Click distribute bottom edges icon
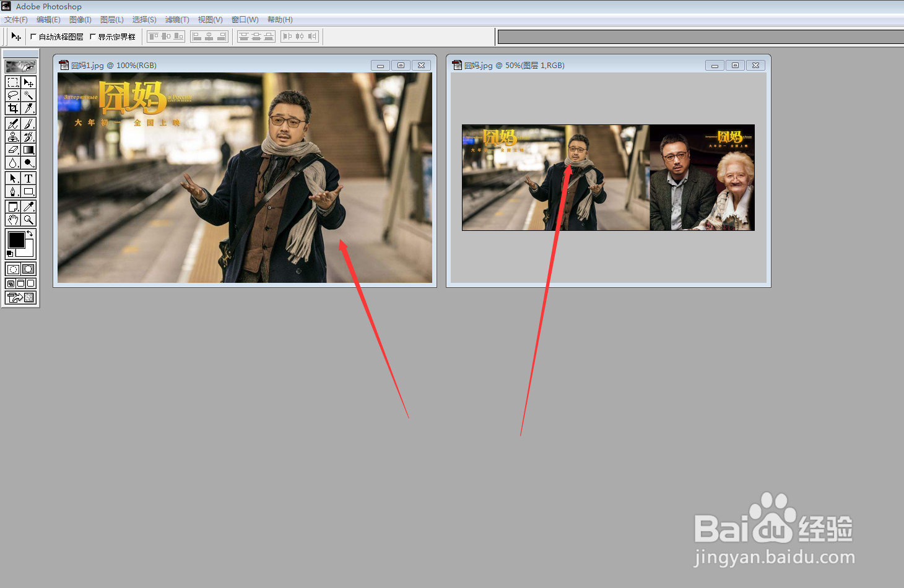 269,37
